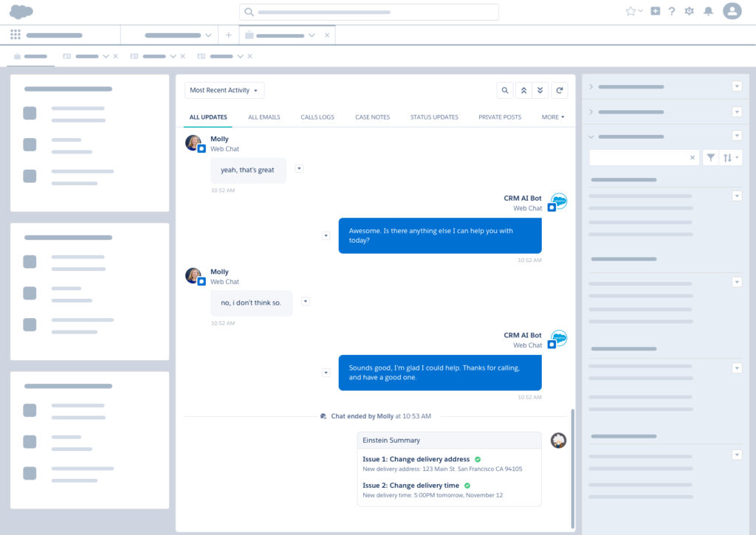
Task: Collapse all feed items double-up arrow
Action: click(523, 90)
